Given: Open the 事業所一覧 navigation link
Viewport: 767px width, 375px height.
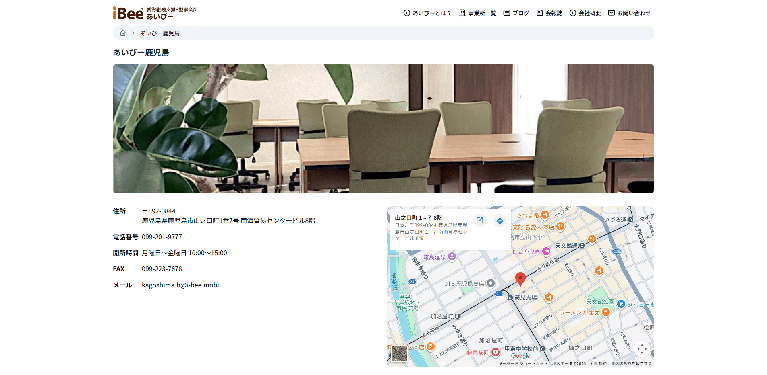Looking at the screenshot, I should [477, 13].
